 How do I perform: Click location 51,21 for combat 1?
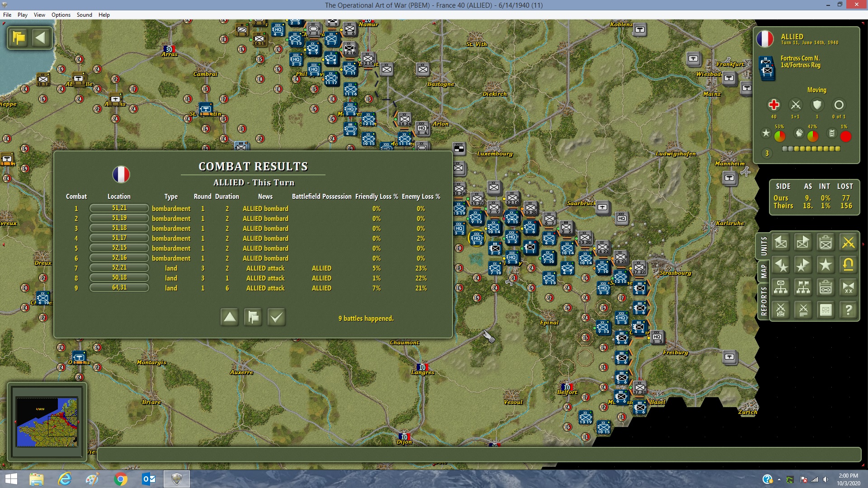119,208
